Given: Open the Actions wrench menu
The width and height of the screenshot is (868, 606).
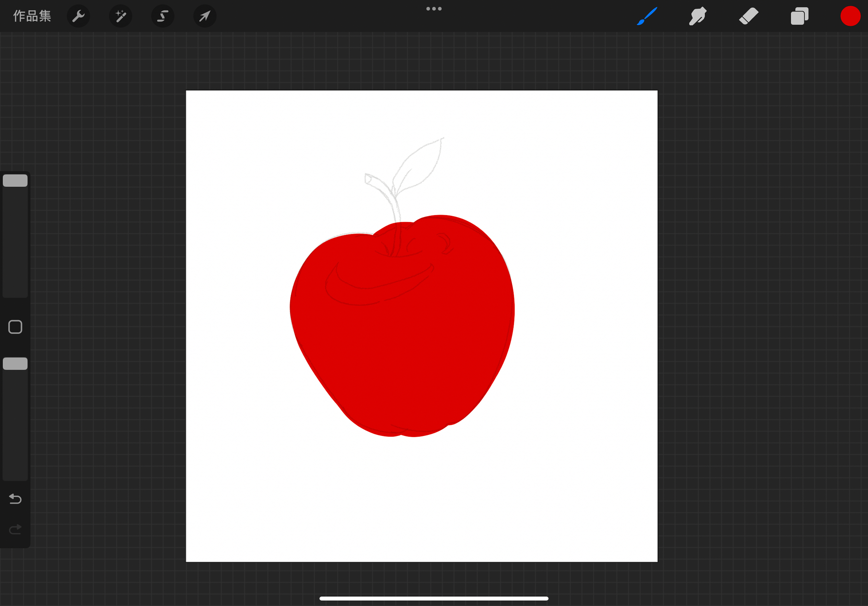Looking at the screenshot, I should (x=78, y=16).
